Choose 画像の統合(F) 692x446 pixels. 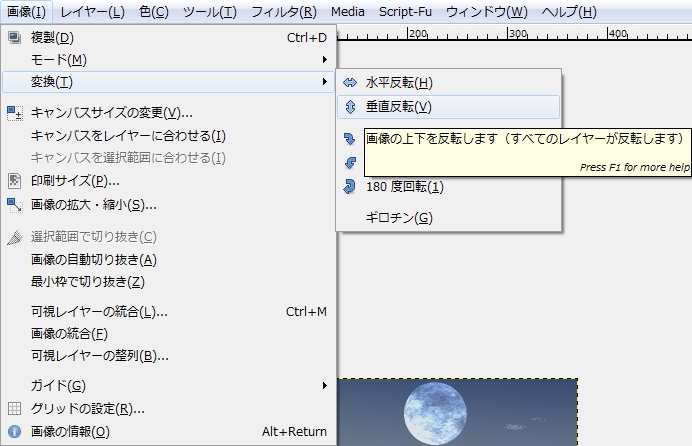coord(168,334)
